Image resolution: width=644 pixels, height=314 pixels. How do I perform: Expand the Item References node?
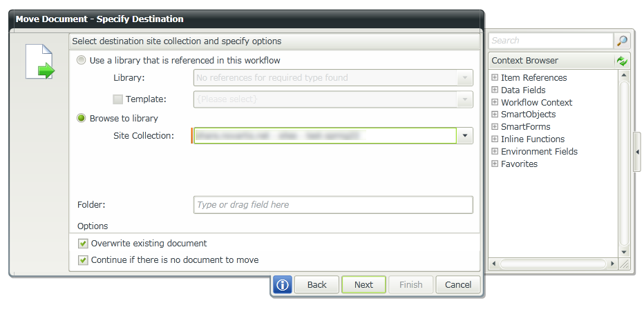(x=495, y=77)
